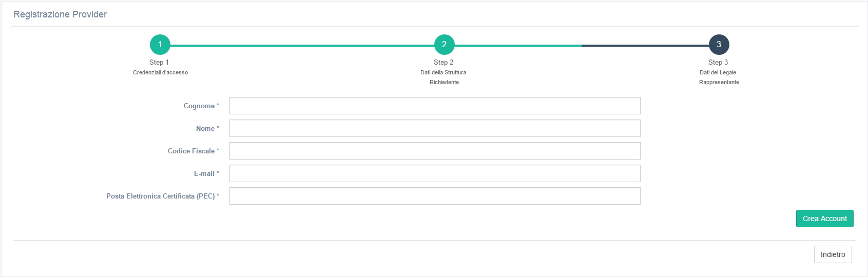Focus the Cognome text field
868x277 pixels.
click(434, 106)
